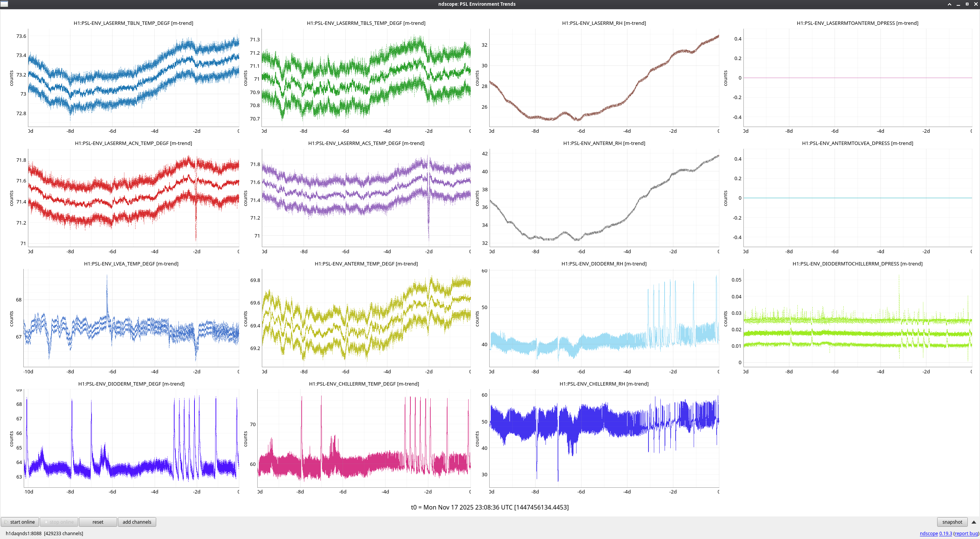The height and width of the screenshot is (539, 980).
Task: Open the 0.19.3 version link
Action: [x=945, y=533]
